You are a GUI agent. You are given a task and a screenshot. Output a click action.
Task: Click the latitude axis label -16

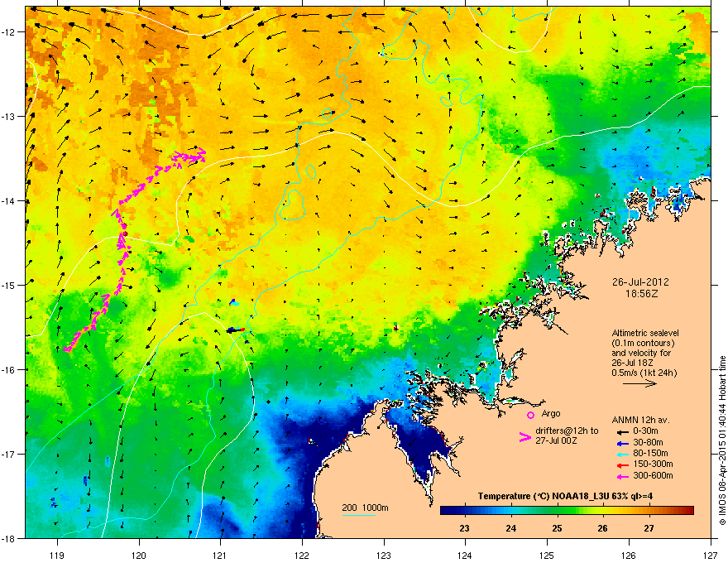9,370
